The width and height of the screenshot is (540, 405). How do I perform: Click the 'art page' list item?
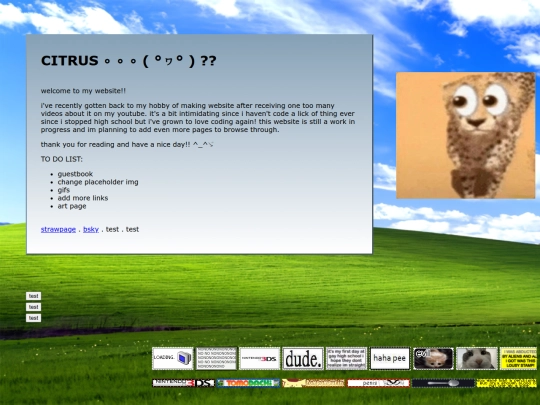pyautogui.click(x=72, y=206)
